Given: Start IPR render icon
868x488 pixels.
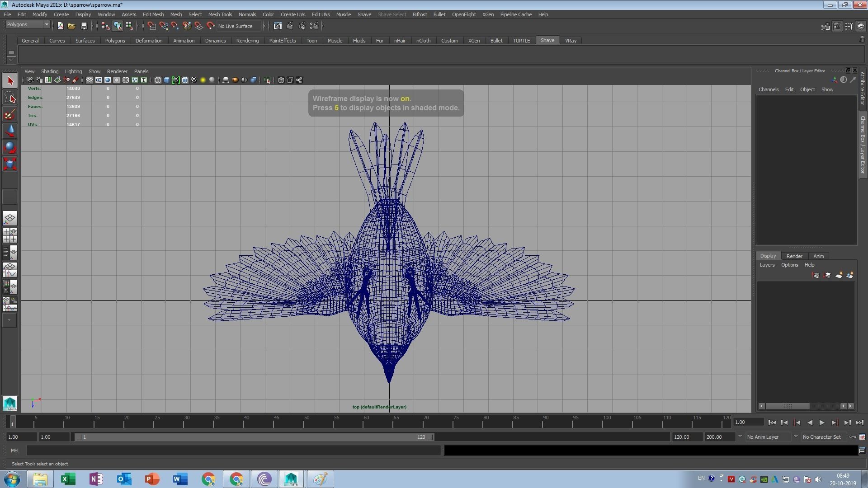Looking at the screenshot, I should [302, 26].
